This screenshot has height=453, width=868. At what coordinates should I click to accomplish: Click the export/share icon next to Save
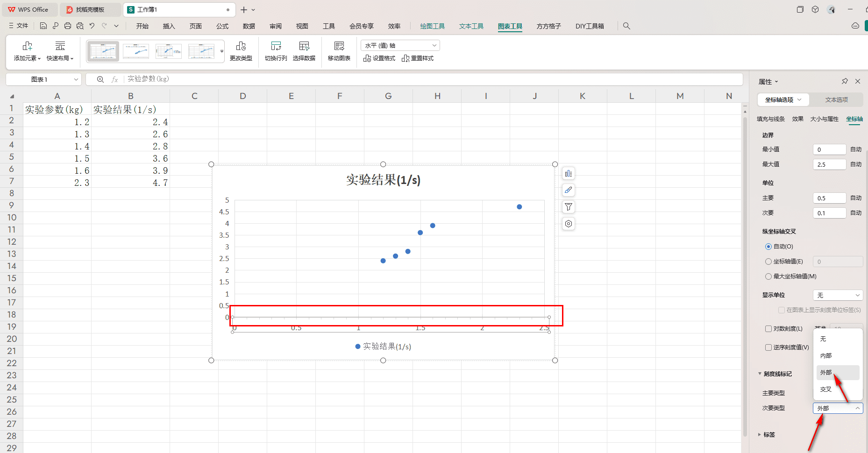56,26
